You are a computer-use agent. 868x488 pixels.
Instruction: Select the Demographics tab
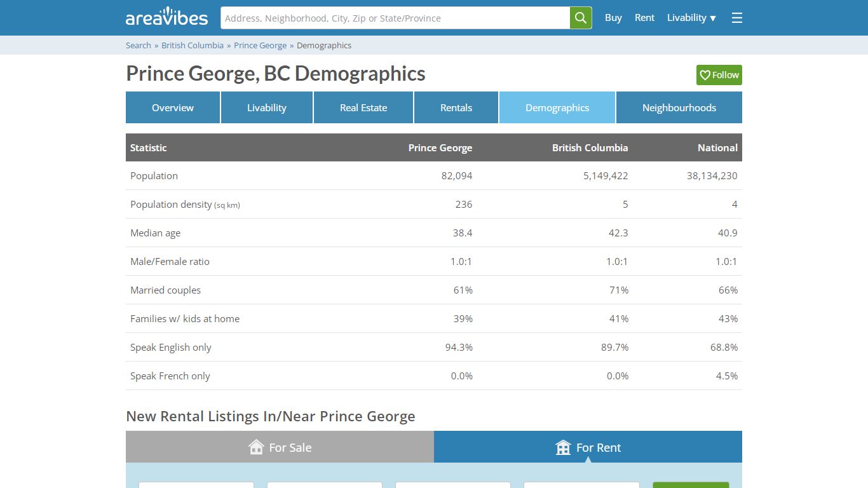557,107
